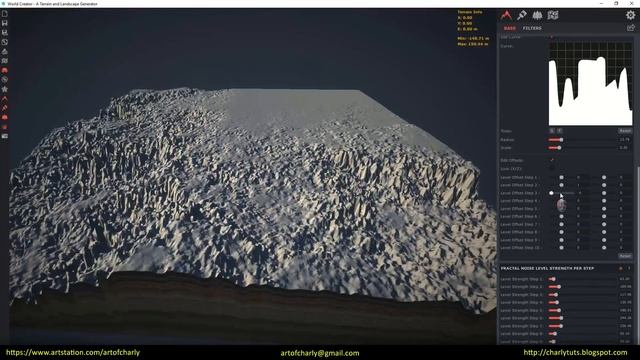640x360 pixels.
Task: Click the gray globe icon in left toolbar
Action: coord(4,80)
